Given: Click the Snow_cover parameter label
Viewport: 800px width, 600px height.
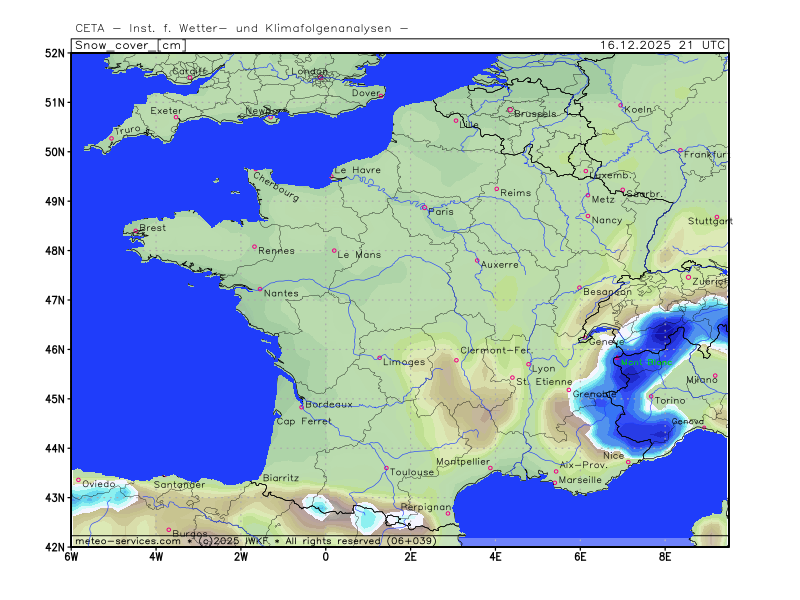Looking at the screenshot, I should coord(113,45).
